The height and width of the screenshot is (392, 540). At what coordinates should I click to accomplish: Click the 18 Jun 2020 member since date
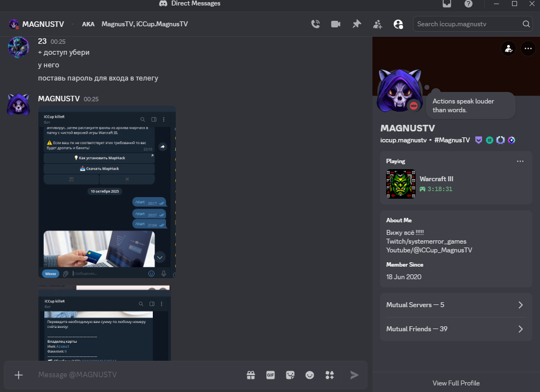click(404, 277)
